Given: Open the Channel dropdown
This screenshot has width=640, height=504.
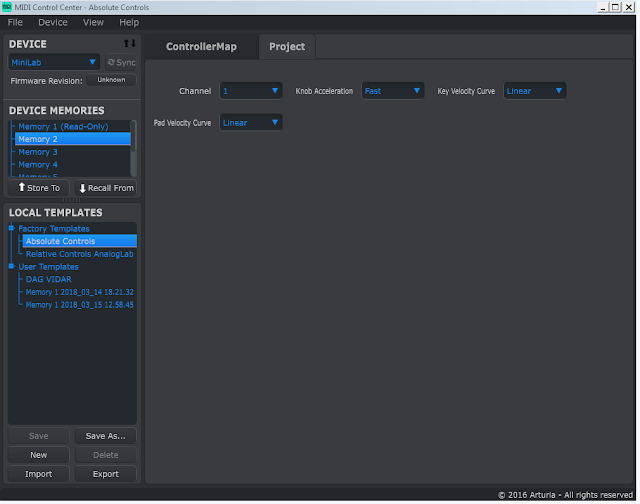Looking at the screenshot, I should (251, 91).
